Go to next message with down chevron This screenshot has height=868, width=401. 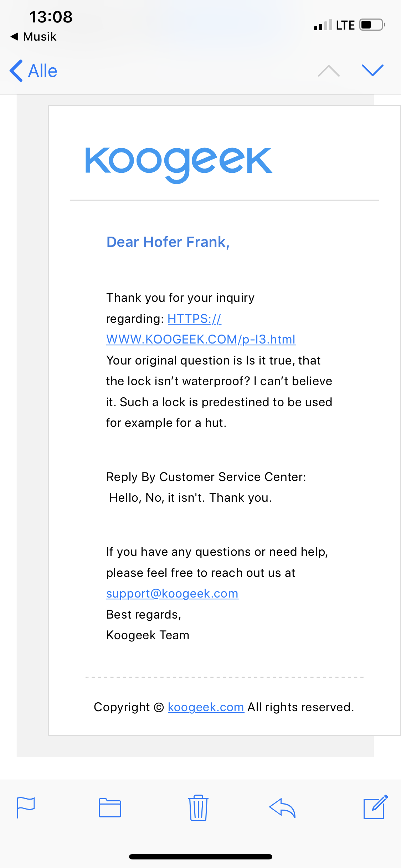click(372, 70)
